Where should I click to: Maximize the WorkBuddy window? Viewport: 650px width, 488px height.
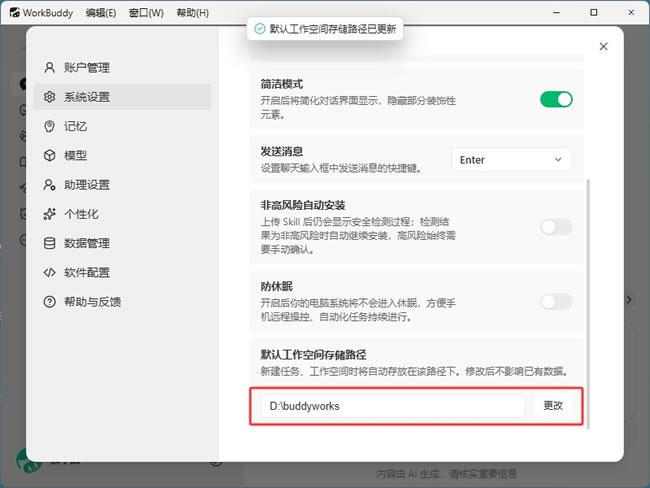coord(594,12)
